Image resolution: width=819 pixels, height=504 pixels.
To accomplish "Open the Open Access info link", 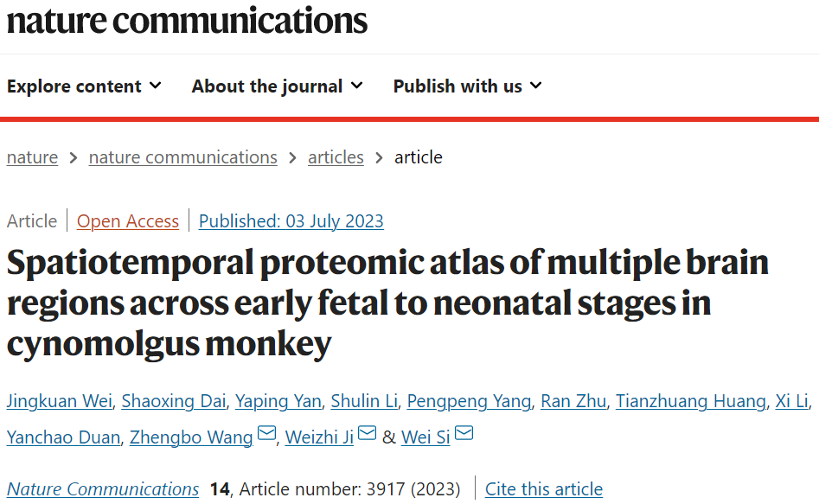I will tap(128, 221).
